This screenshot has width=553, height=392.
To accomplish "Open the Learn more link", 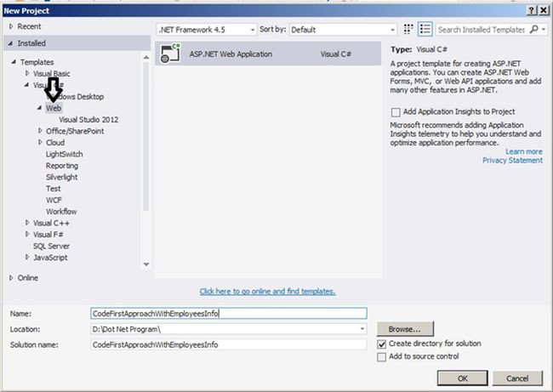I will [524, 151].
